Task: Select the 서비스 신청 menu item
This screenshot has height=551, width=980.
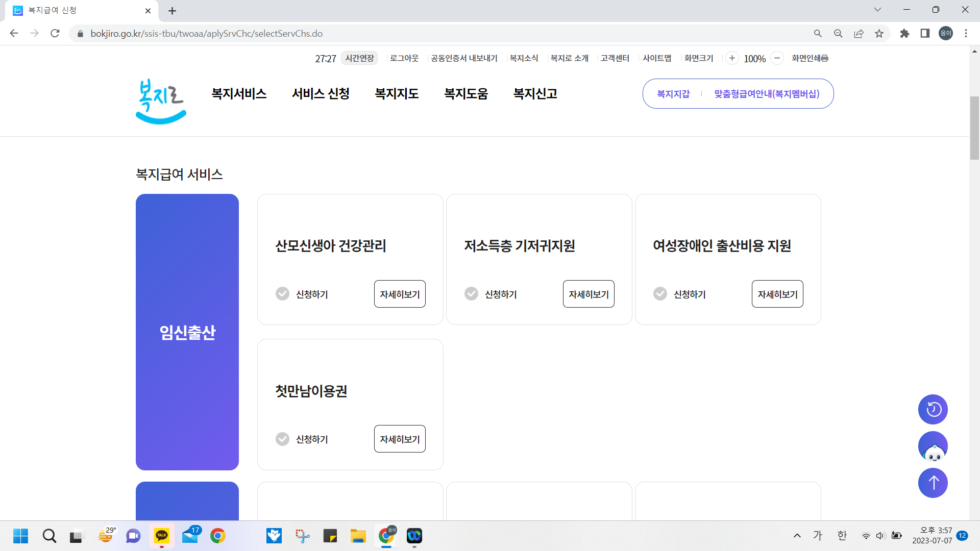Action: pyautogui.click(x=320, y=93)
